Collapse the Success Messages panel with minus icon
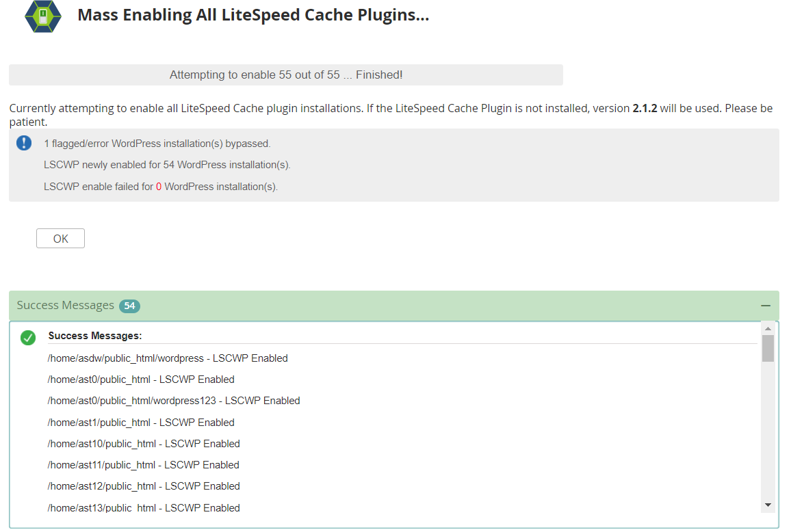The height and width of the screenshot is (532, 791). click(x=765, y=306)
